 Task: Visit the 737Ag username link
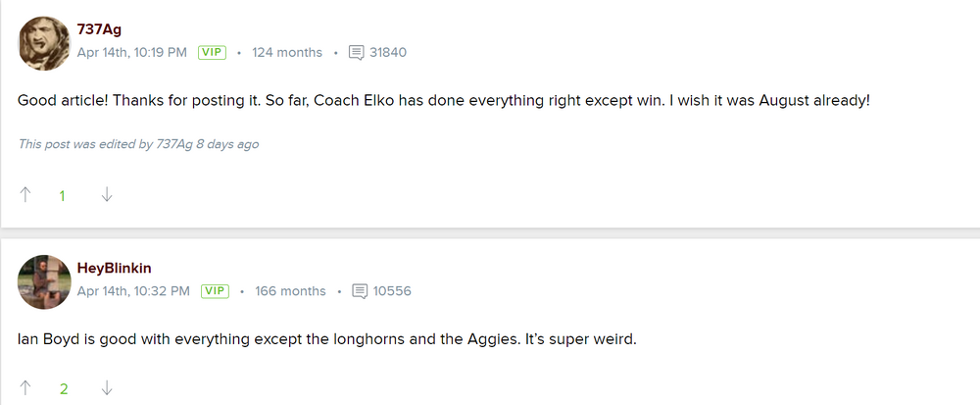pos(99,29)
